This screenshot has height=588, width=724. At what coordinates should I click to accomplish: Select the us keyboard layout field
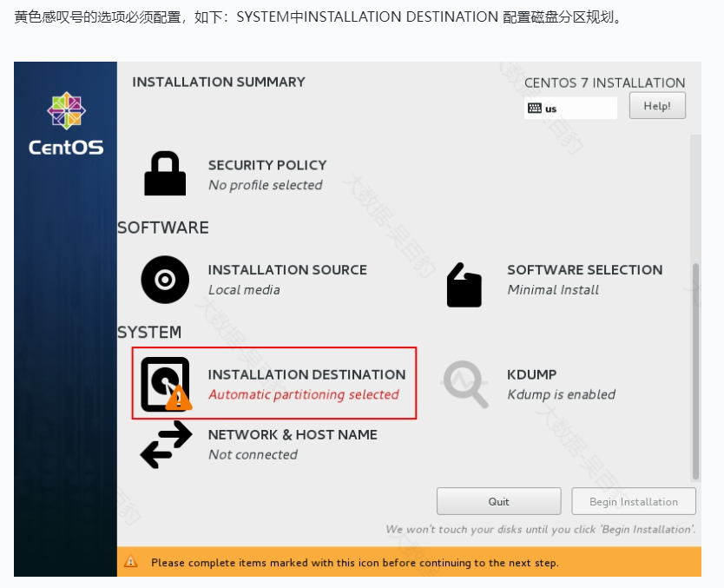[570, 109]
